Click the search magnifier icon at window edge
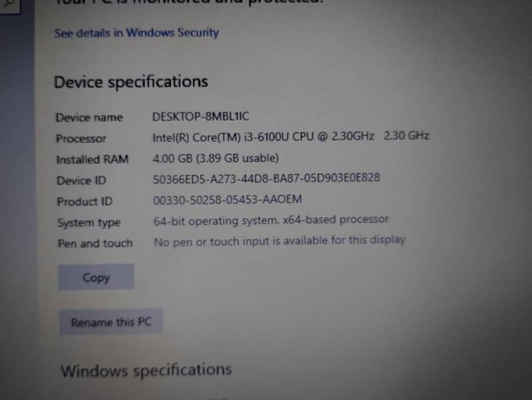Viewport: 532px width, 400px height. (x=9, y=5)
